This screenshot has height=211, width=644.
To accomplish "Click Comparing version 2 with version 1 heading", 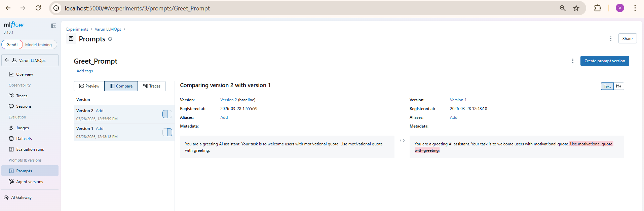I will (225, 85).
